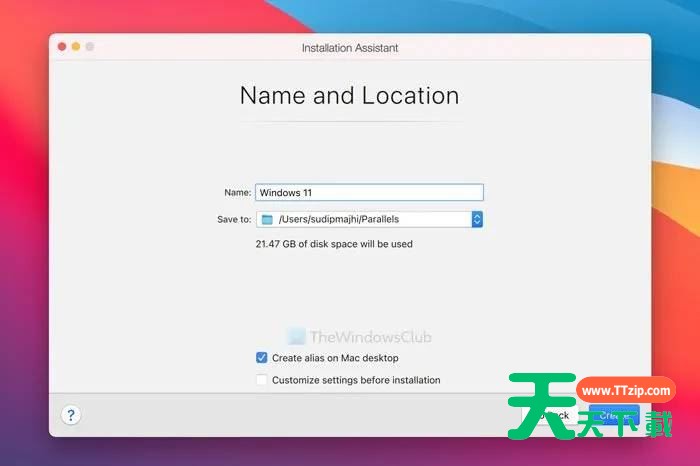Click the folder icon in Save to
700x466 pixels.
(267, 219)
